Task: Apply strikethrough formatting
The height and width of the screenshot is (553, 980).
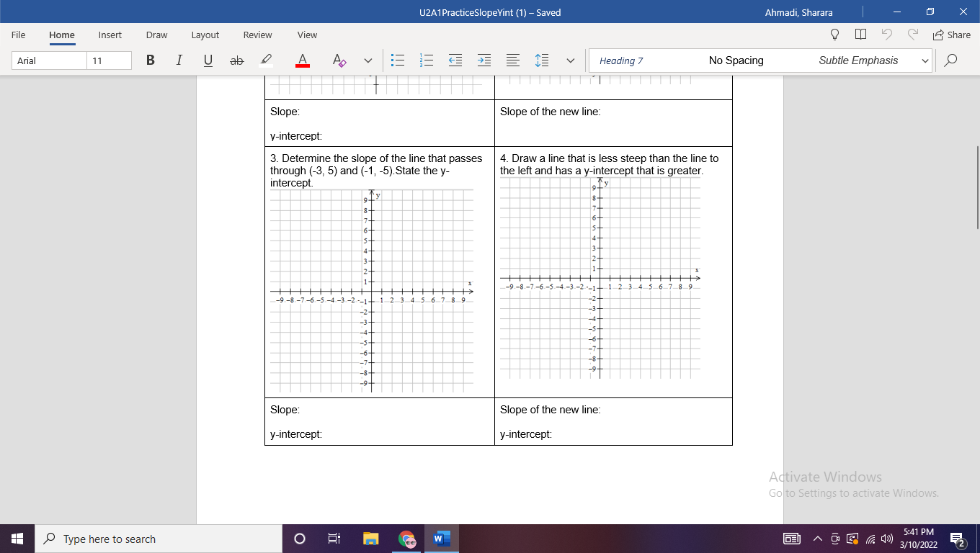Action: coord(236,60)
